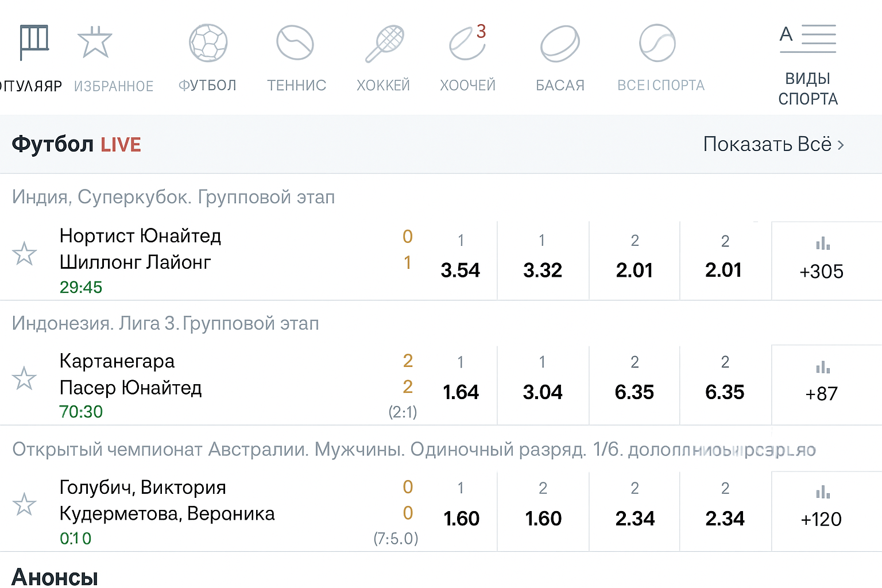The height and width of the screenshot is (588, 882).
Task: Expand all live football with Показать Всё
Action: (x=773, y=144)
